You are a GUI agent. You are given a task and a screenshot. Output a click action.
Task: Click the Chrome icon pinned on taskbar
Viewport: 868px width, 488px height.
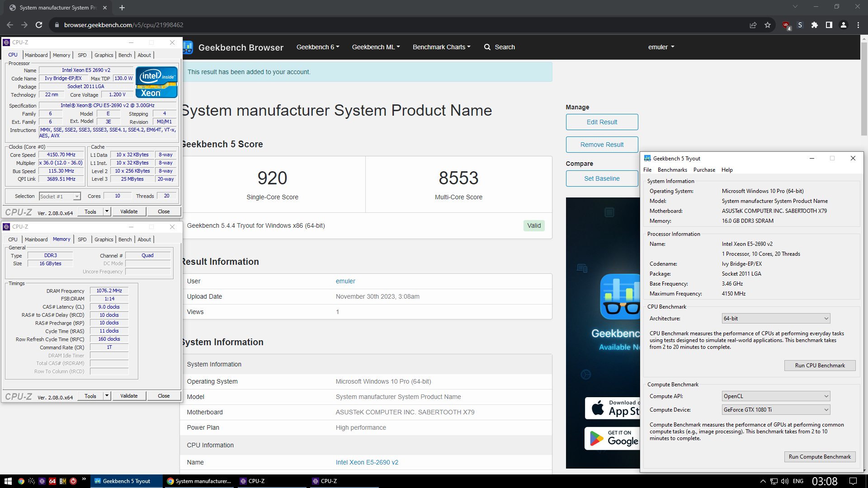point(21,481)
